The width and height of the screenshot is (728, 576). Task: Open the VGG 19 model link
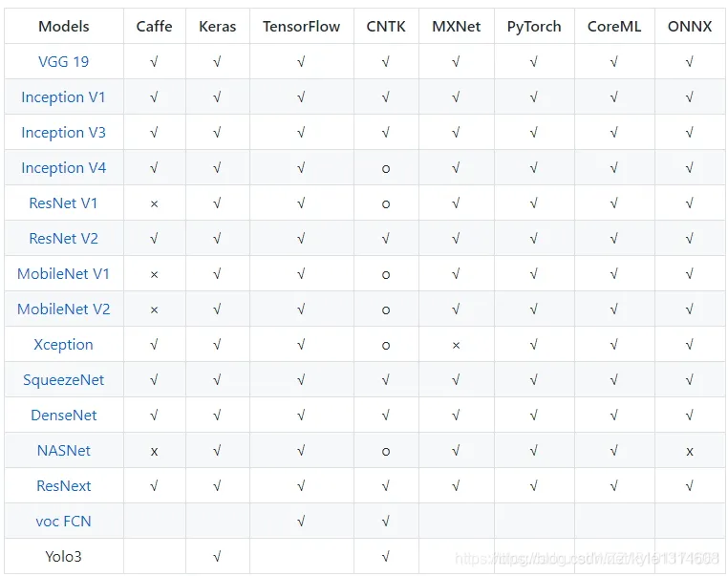pos(64,62)
